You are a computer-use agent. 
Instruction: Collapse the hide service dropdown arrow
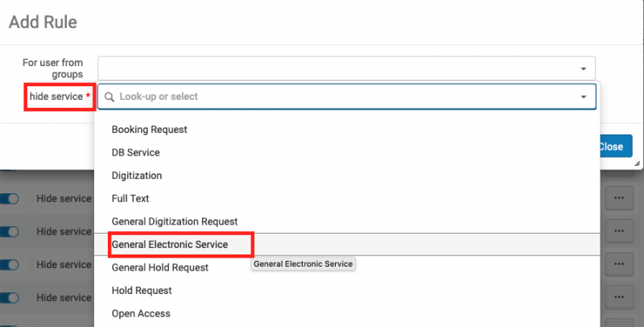(x=583, y=97)
